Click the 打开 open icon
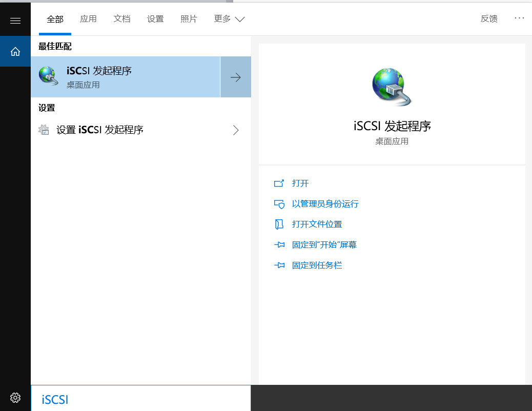The height and width of the screenshot is (411, 532). point(279,183)
